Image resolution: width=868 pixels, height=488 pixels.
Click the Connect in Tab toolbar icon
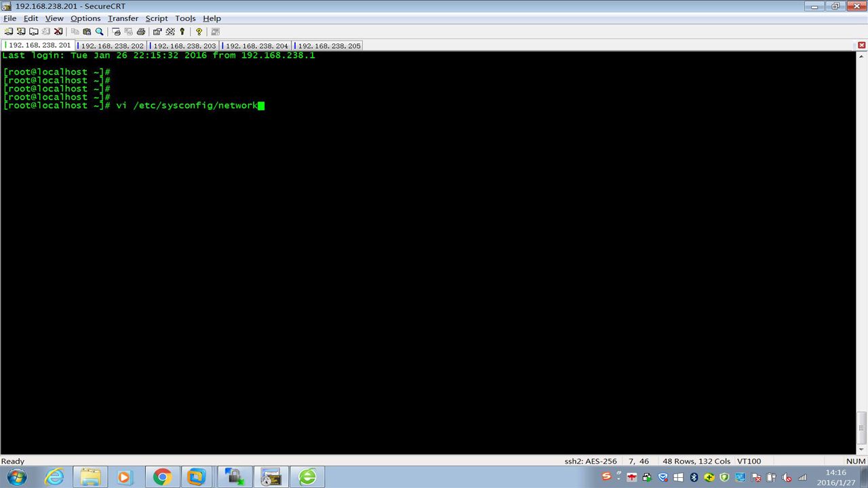34,31
